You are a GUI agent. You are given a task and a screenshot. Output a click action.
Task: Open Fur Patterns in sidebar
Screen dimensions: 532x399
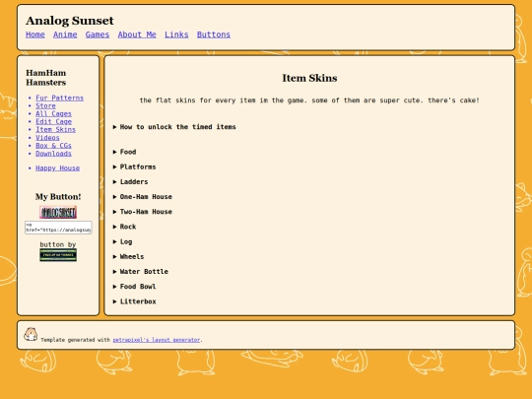[x=60, y=98]
